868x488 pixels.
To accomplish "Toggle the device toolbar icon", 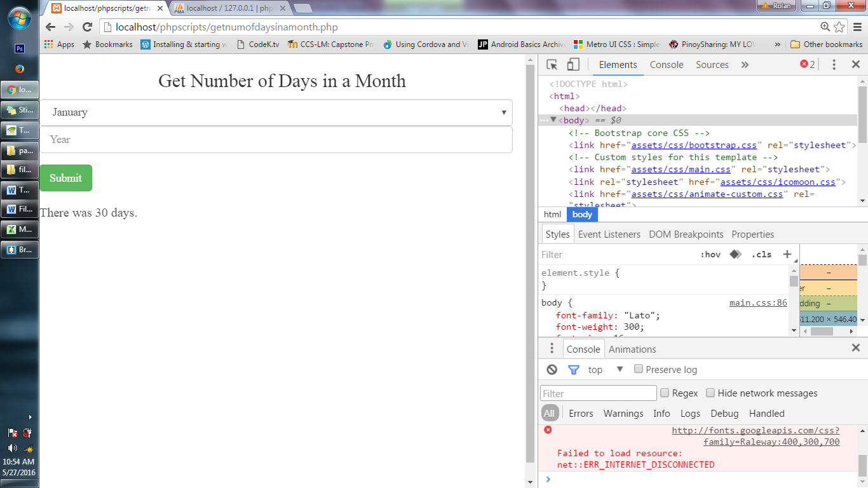I will point(573,65).
